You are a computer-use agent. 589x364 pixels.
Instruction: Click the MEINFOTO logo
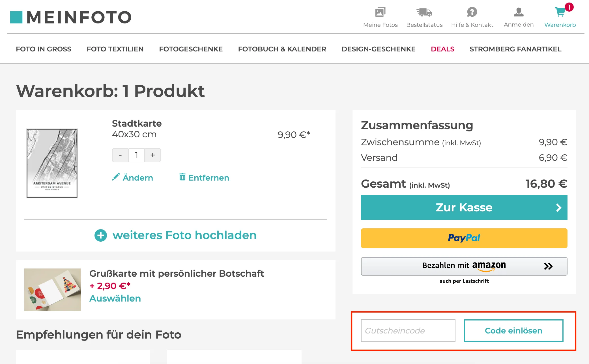click(71, 17)
